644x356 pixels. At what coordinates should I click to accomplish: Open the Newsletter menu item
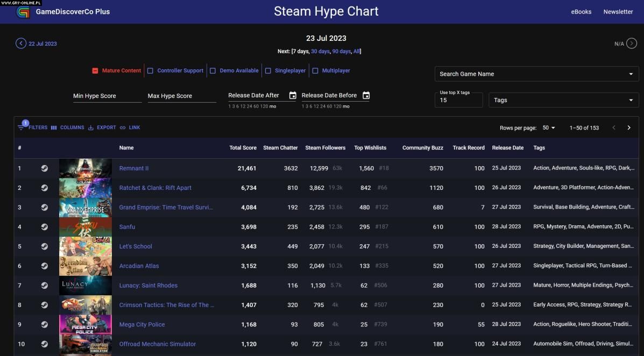pos(618,12)
